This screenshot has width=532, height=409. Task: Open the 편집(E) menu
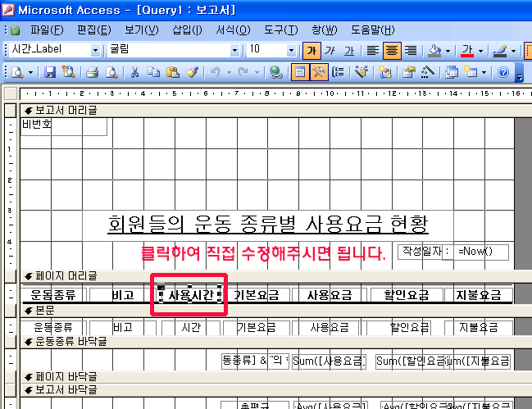tap(94, 30)
